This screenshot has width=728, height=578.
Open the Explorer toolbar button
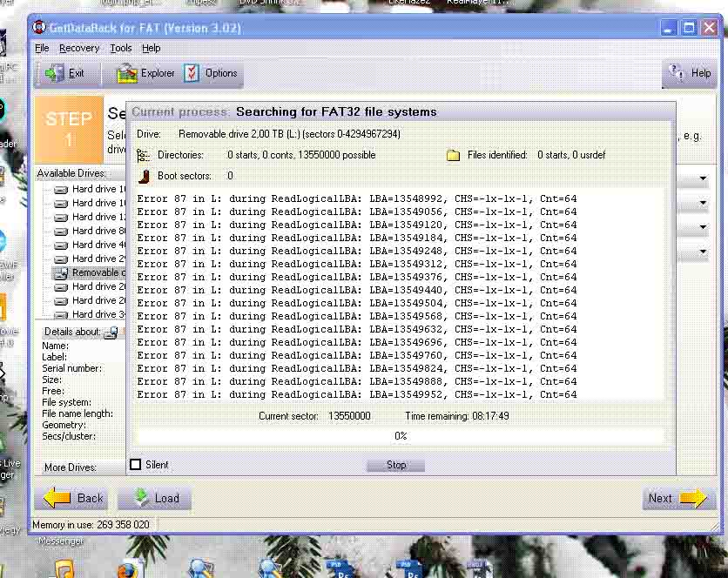(x=145, y=73)
